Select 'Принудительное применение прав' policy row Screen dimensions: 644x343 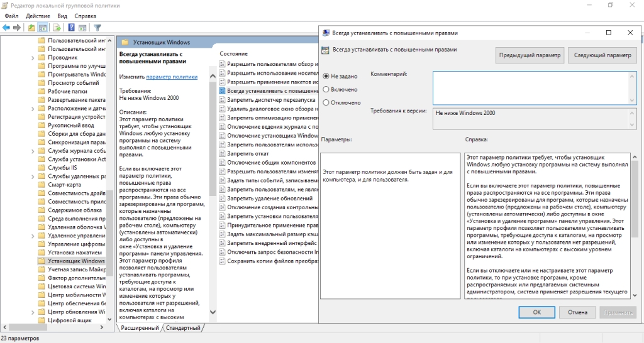point(269,226)
